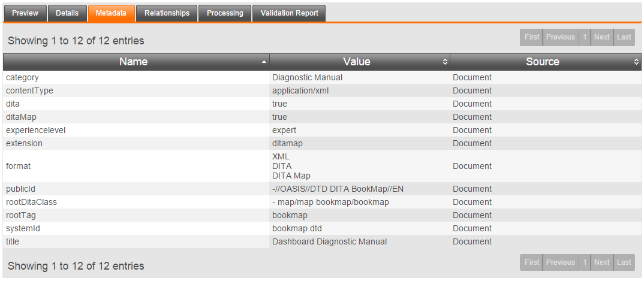This screenshot has width=644, height=281.
Task: Click the top Previous pagination button
Action: tap(561, 37)
